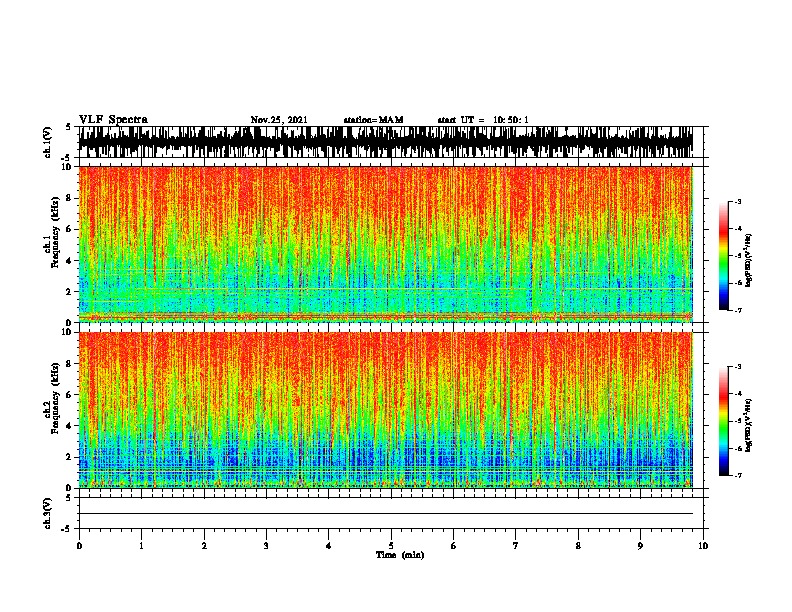
Task: Click the ch.1 Frequency (kHz) axis label
Action: pyautogui.click(x=51, y=232)
